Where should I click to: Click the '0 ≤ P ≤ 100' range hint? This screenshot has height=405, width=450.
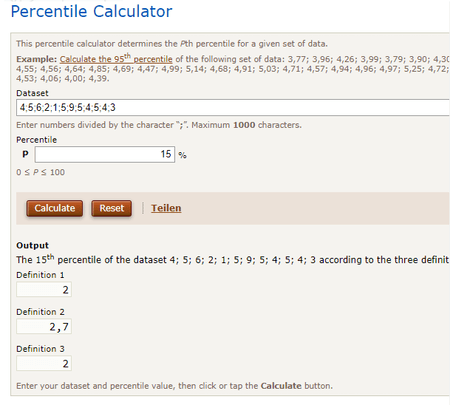(41, 172)
